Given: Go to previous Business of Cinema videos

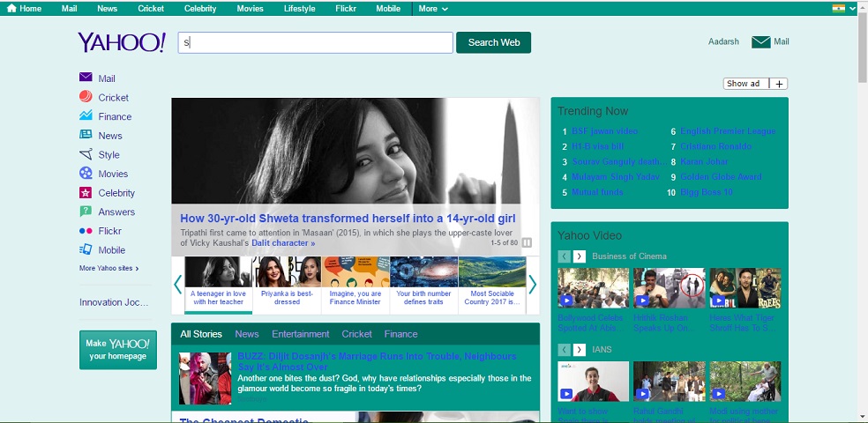Looking at the screenshot, I should [564, 256].
